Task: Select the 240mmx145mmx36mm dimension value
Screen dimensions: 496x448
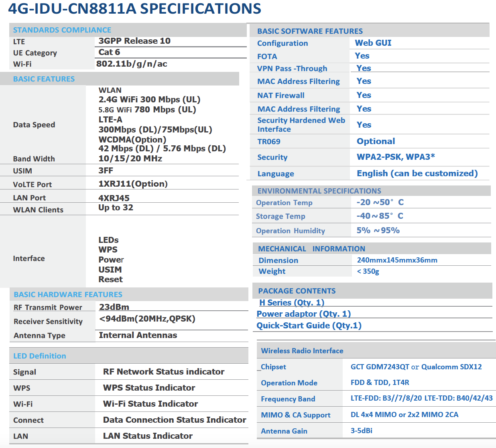Action: tap(397, 260)
